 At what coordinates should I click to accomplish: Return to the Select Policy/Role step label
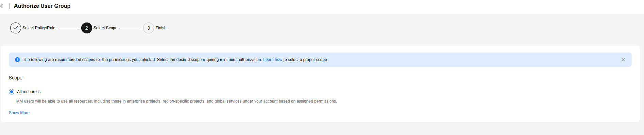tap(39, 28)
